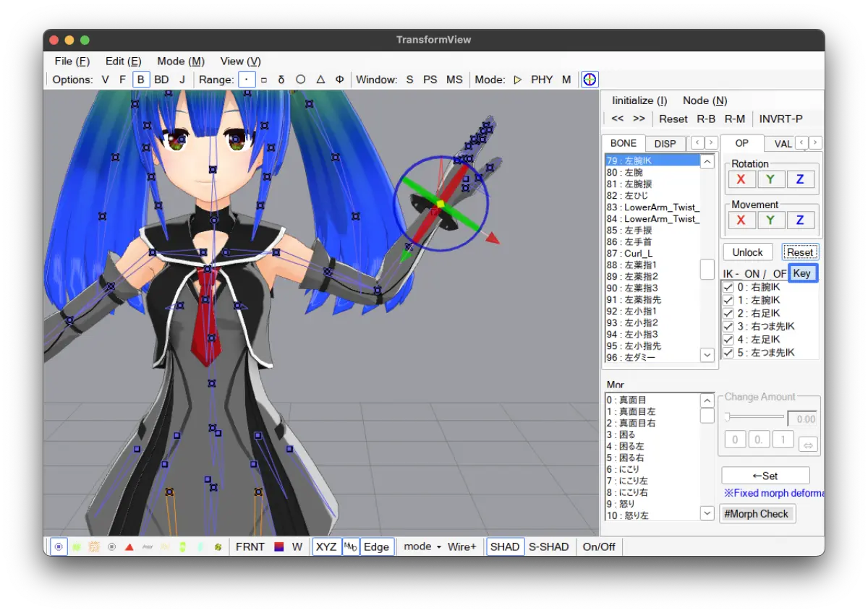Image resolution: width=868 pixels, height=613 pixels.
Task: Toggle the V vertex option
Action: [106, 80]
